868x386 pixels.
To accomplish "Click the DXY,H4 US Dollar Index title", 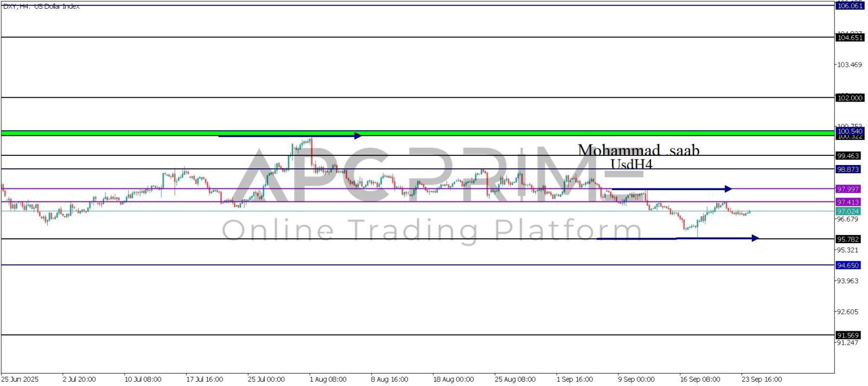I will pyautogui.click(x=41, y=7).
